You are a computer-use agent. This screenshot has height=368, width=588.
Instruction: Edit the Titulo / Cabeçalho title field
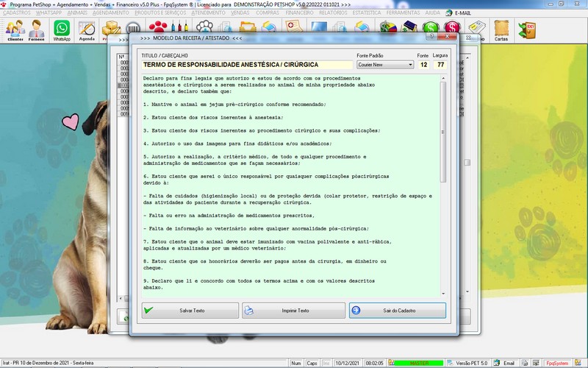(x=247, y=65)
